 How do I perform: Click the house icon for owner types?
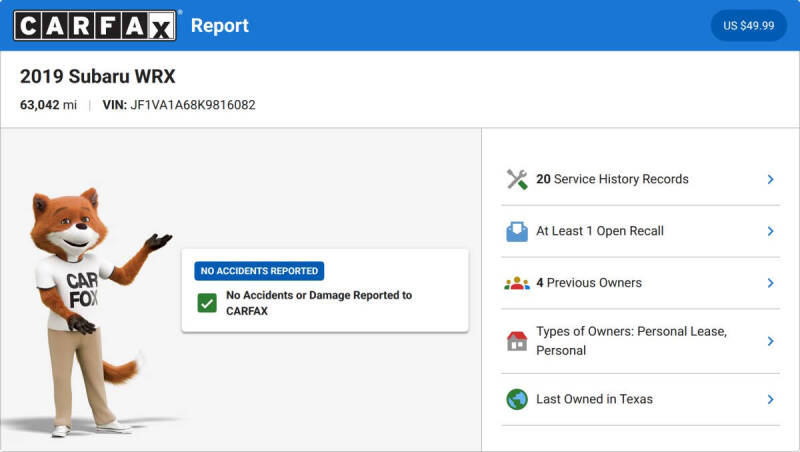(x=517, y=341)
